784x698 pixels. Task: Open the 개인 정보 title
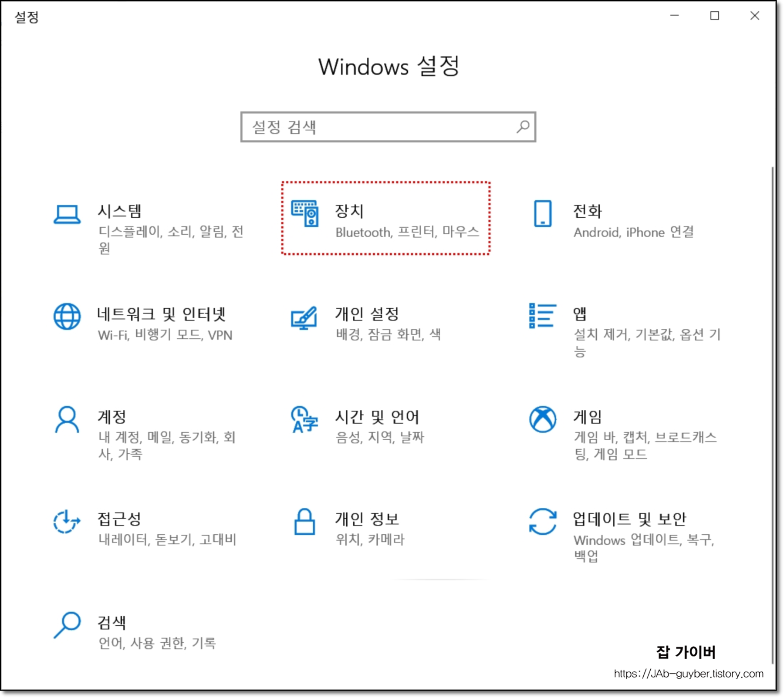367,519
